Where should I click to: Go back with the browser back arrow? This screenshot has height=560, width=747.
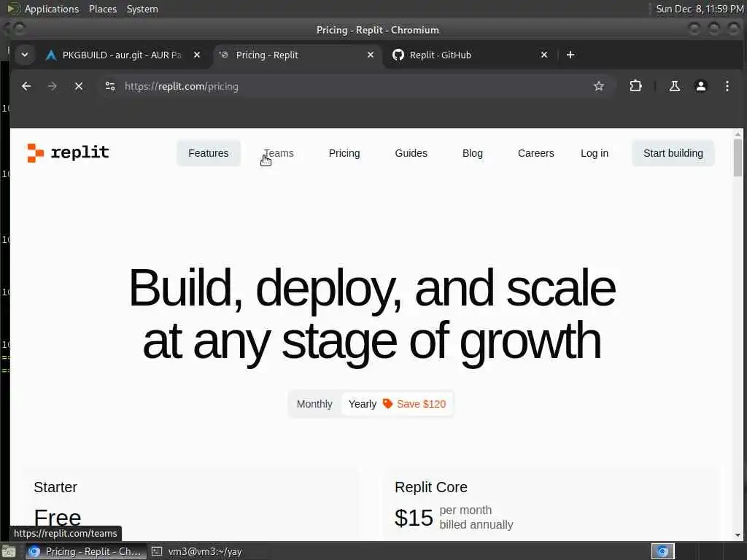pyautogui.click(x=26, y=86)
